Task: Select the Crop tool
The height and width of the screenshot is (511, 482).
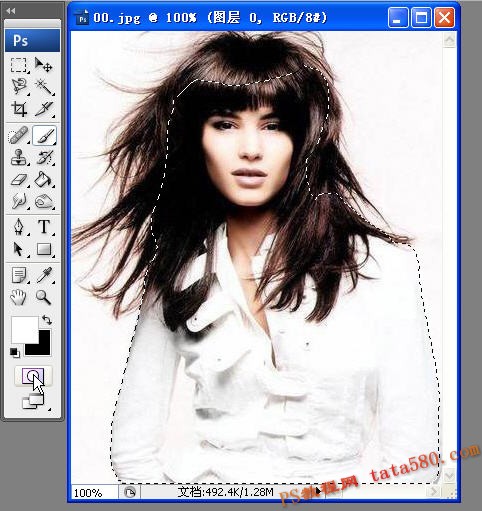Action: 19,109
